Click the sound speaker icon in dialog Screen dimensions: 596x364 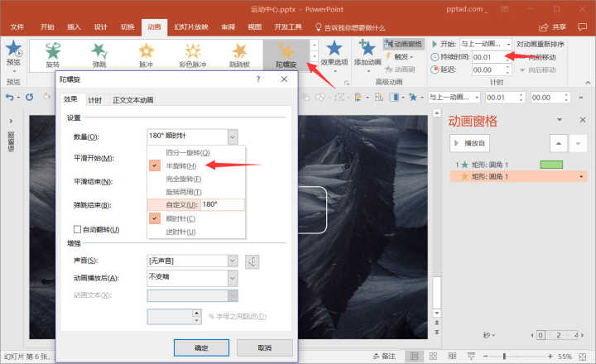[x=252, y=261]
